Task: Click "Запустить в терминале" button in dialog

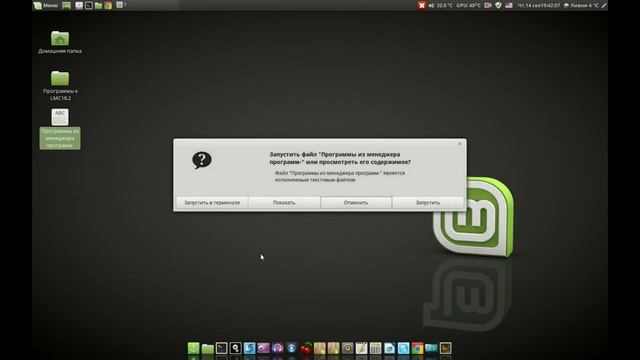Action: [x=212, y=202]
